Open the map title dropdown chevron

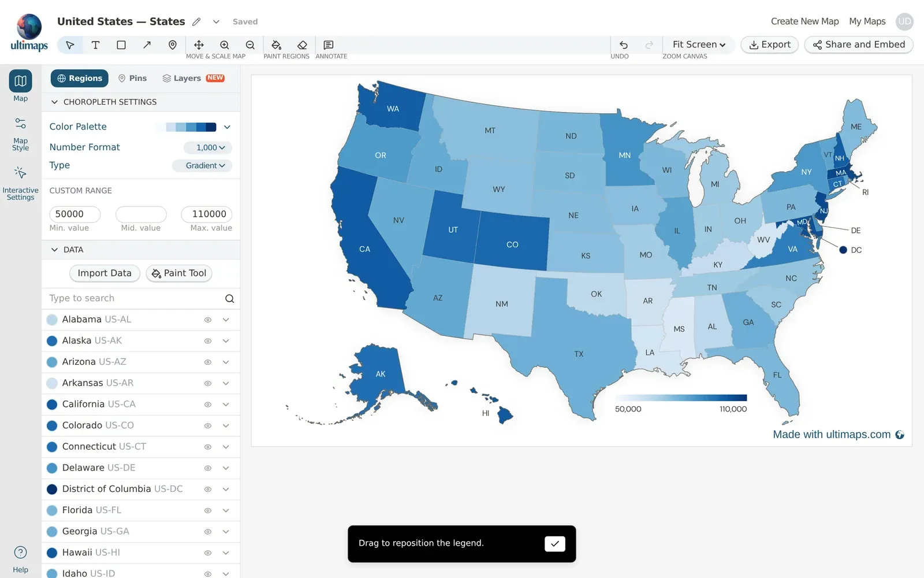[x=216, y=22]
